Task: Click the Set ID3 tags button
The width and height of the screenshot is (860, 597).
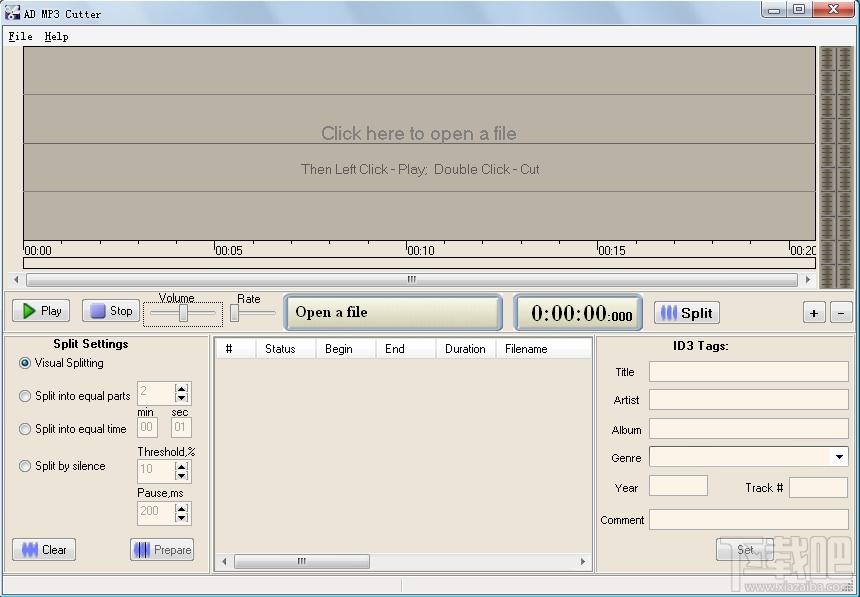Action: [x=745, y=549]
